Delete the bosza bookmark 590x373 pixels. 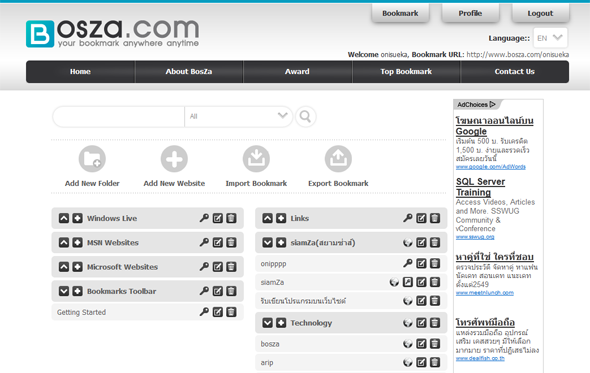click(x=435, y=344)
